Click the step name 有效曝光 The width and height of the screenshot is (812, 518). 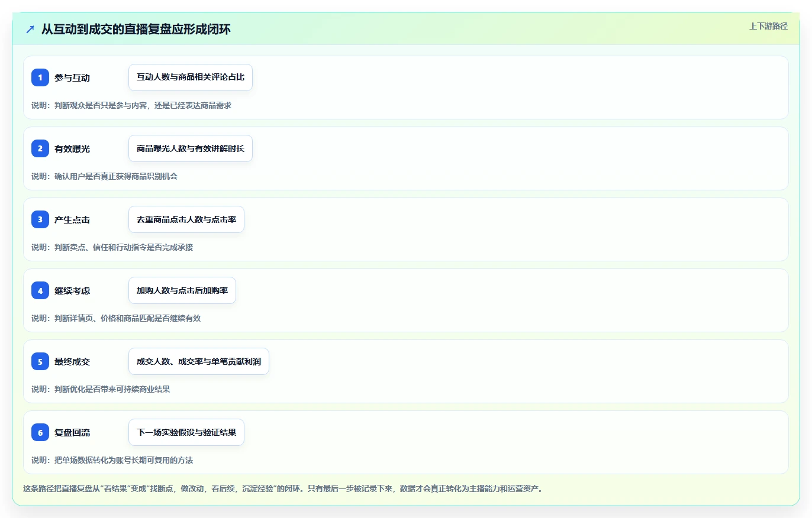tap(72, 149)
